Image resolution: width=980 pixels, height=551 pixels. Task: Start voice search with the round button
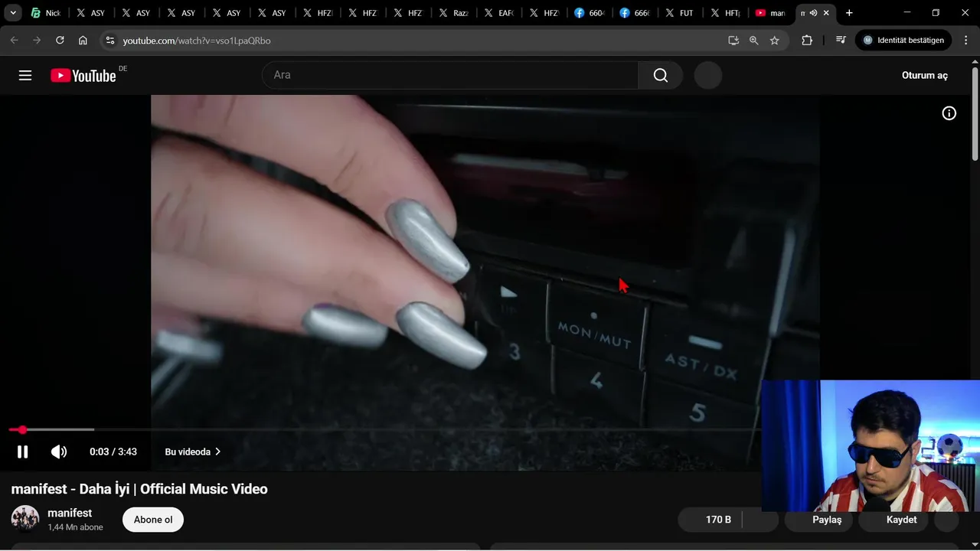(x=708, y=75)
